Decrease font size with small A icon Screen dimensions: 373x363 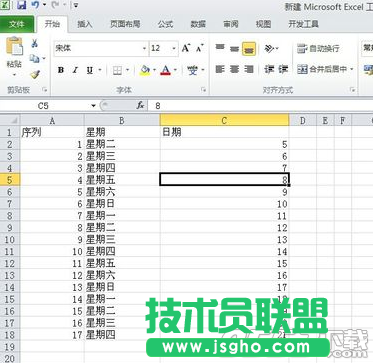pos(200,49)
